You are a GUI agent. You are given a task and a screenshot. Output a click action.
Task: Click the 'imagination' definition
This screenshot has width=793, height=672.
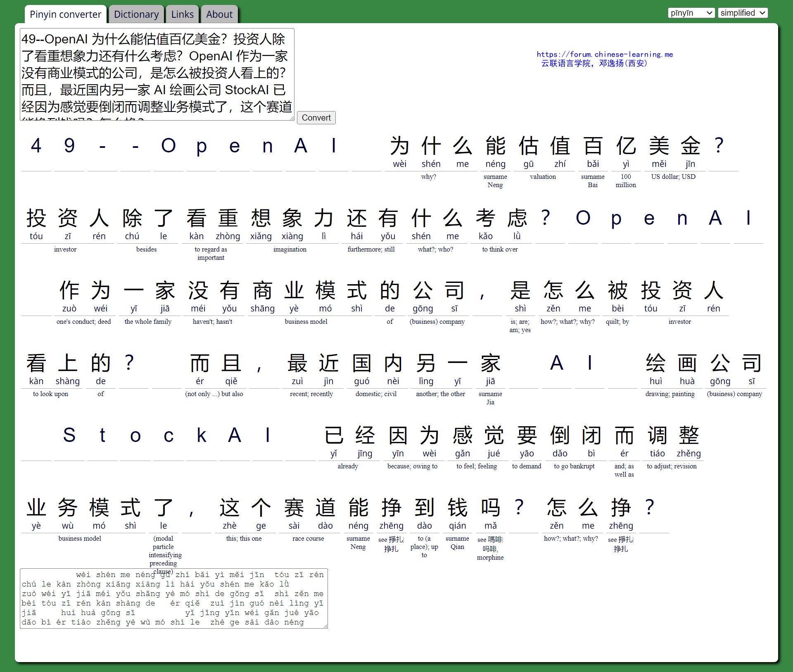click(290, 249)
